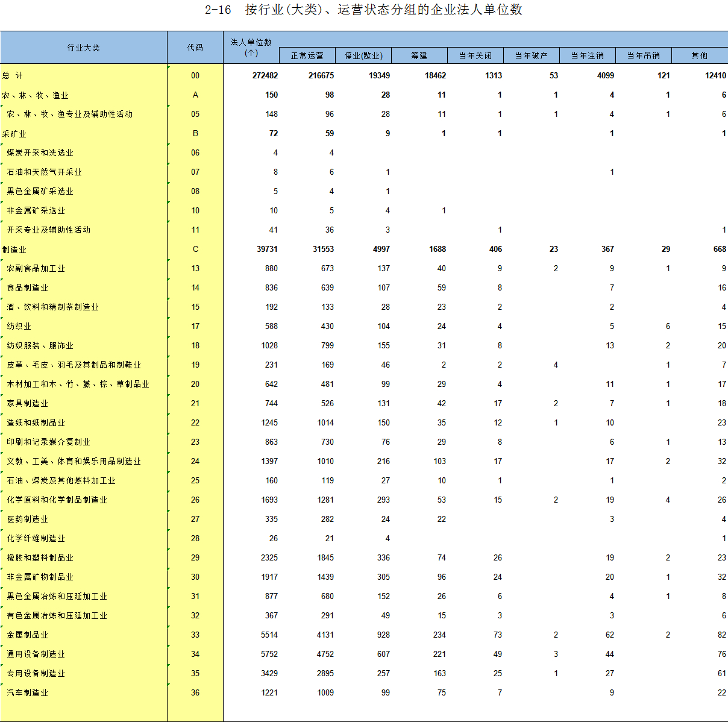Select the 黑色金属冶炼和压延加工业 row label

[57, 596]
